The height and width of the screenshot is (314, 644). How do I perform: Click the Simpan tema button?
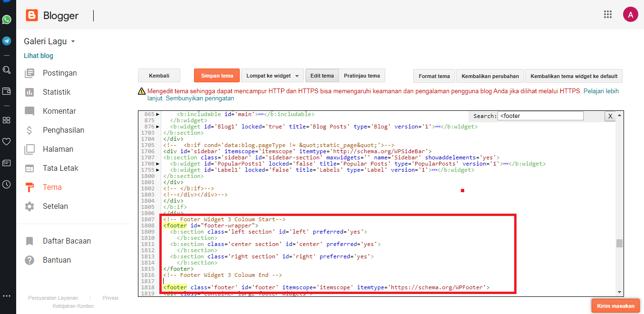(x=217, y=76)
